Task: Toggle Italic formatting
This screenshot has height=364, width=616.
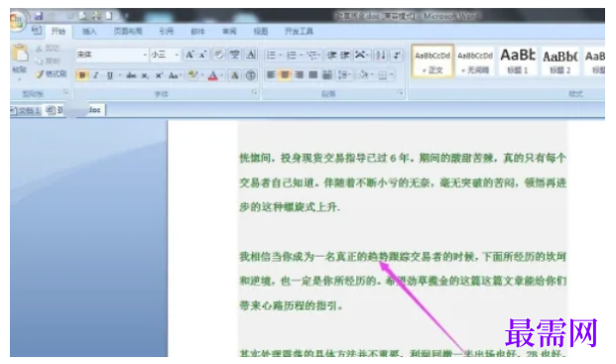Action: (x=95, y=75)
